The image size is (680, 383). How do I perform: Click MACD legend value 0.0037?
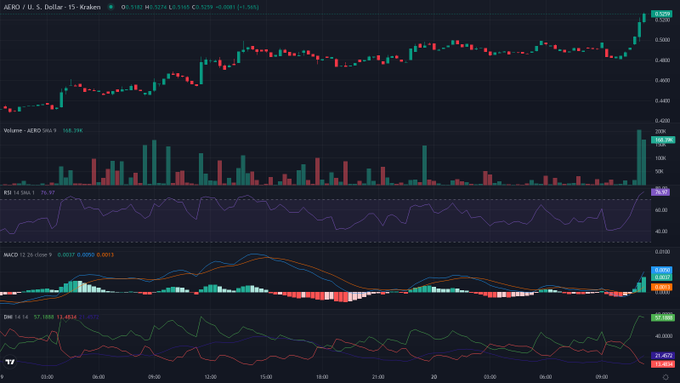click(x=66, y=255)
